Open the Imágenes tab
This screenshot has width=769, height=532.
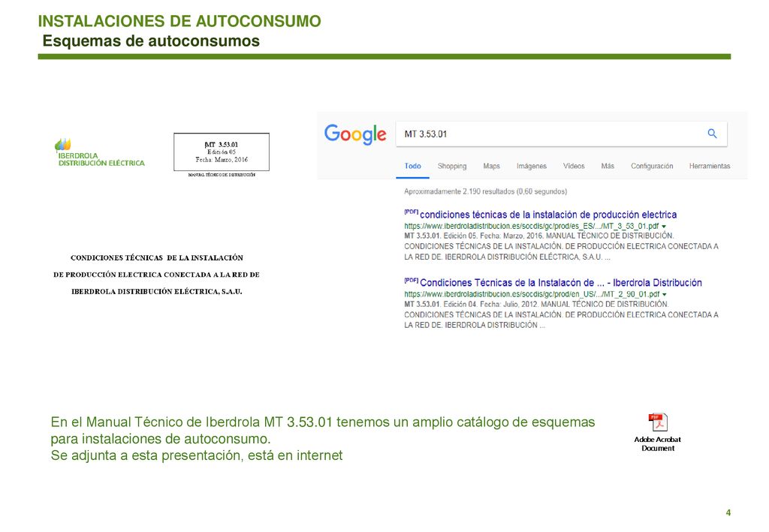[x=531, y=166]
